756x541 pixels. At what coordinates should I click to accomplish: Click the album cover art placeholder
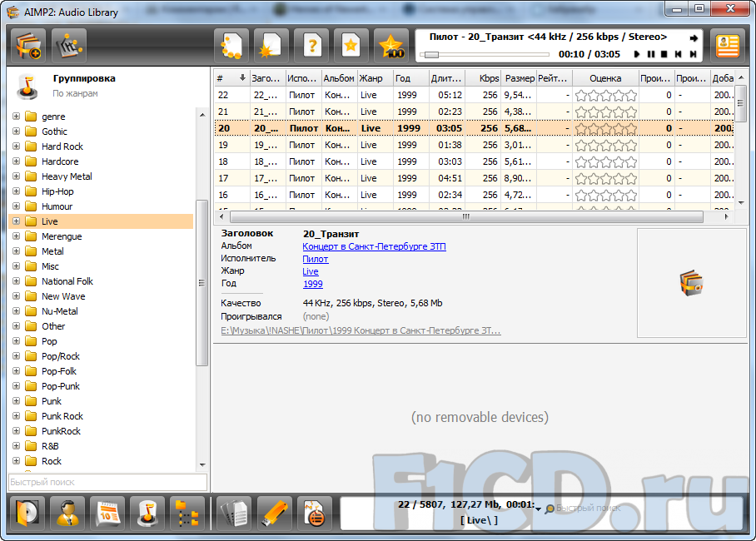691,283
